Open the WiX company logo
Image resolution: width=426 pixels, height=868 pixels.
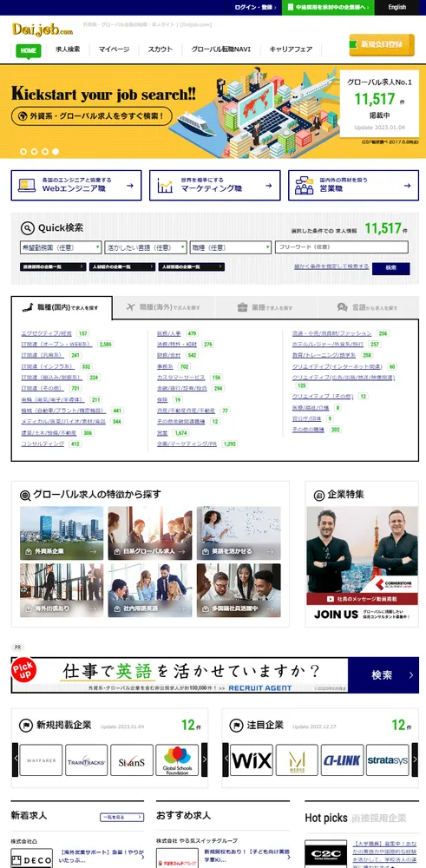click(251, 760)
